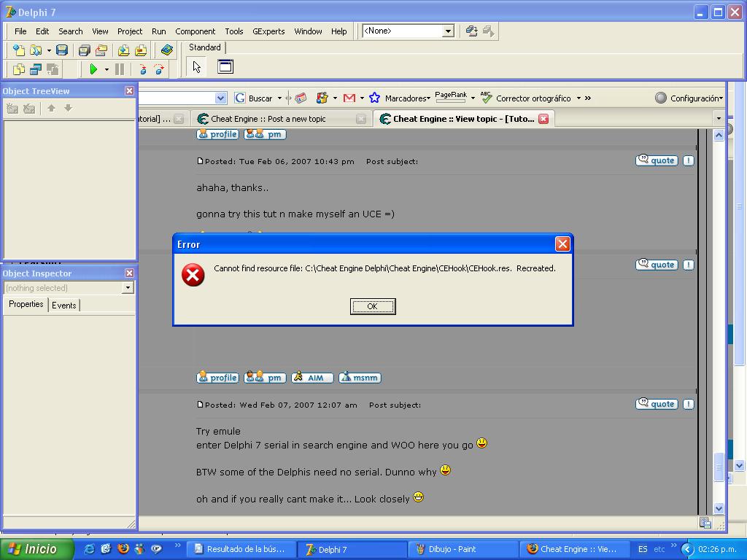Click quote on Feb 07 12:07 am post
Screen dimensions: 747x560
[657, 404]
